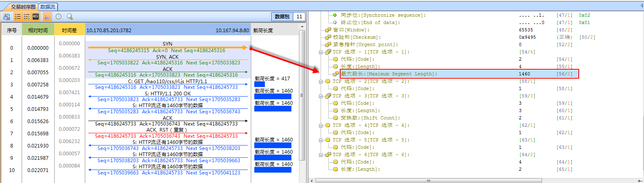Click the 相对时间 column header
This screenshot has width=644, height=183.
[38, 30]
